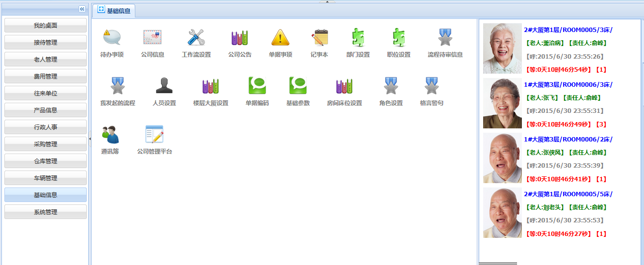
Task: Open 仓库管理 in sidebar
Action: (46, 161)
